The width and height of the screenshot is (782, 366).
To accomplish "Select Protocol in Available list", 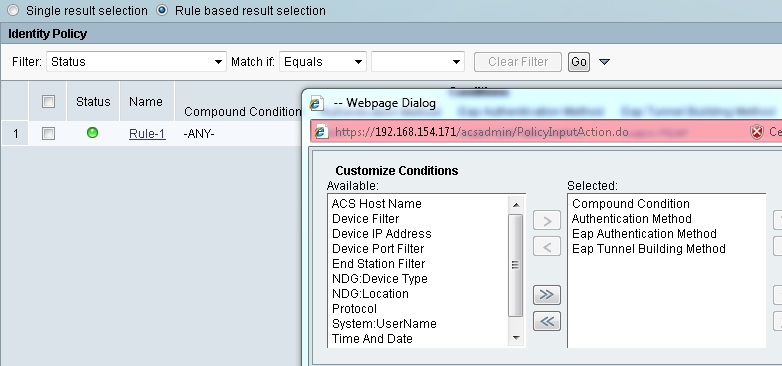I will (x=355, y=308).
